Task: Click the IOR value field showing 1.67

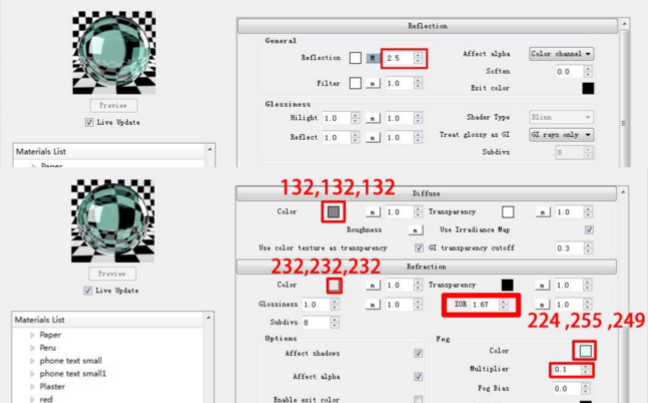Action: (485, 305)
